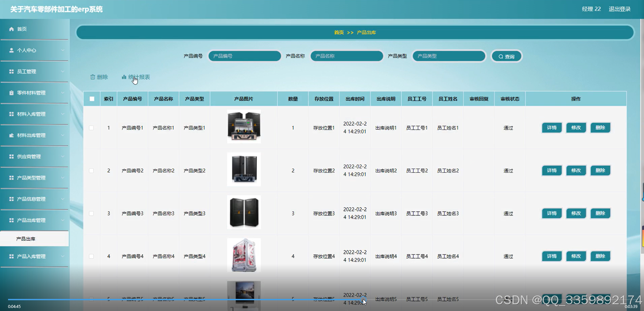Open 个人中心 via the person icon

click(x=11, y=50)
